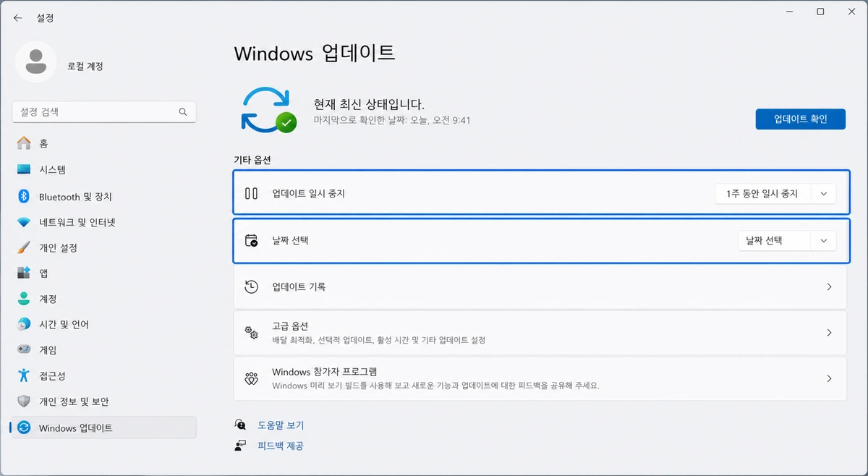Select 게임 in the sidebar
Screen dimensions: 868x476
pos(103,349)
